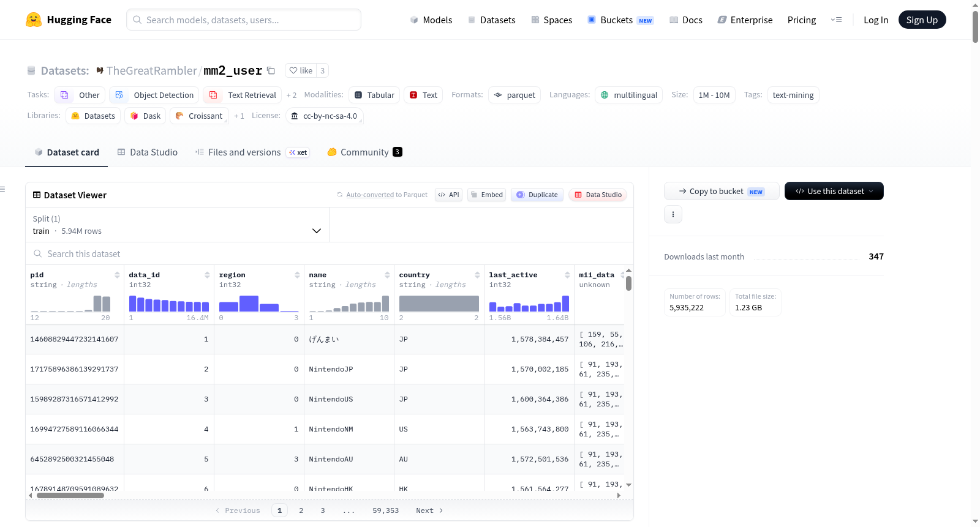Click the three-dot options button under Copy to bucket
The image size is (980, 527).
click(673, 214)
